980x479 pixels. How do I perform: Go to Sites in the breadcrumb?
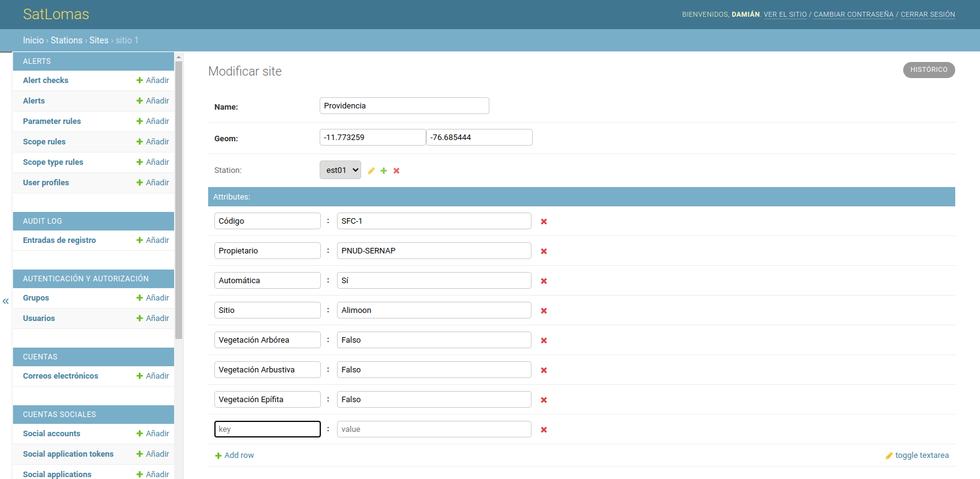point(98,40)
